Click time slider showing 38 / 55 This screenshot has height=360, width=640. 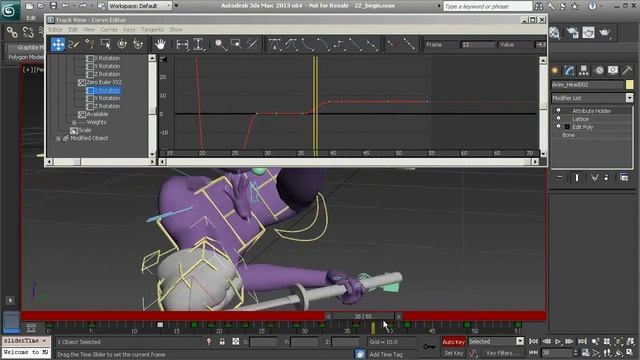pyautogui.click(x=363, y=316)
